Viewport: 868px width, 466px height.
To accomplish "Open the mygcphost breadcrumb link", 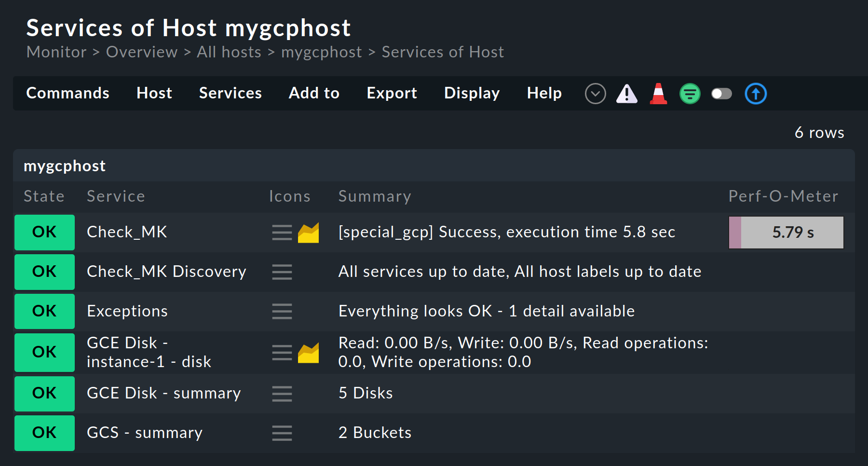I will tap(321, 52).
